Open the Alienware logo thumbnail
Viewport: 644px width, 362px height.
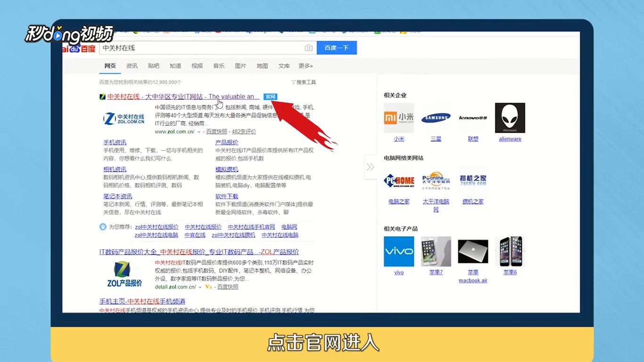coord(510,118)
